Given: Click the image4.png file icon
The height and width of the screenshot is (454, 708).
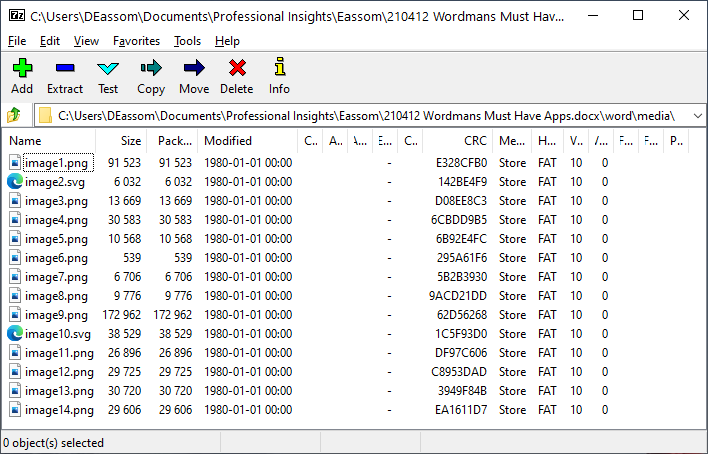Looking at the screenshot, I should click(15, 220).
